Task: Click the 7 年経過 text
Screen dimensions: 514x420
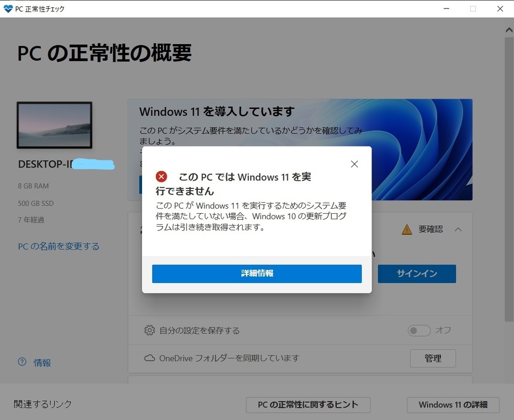Action: [31, 219]
